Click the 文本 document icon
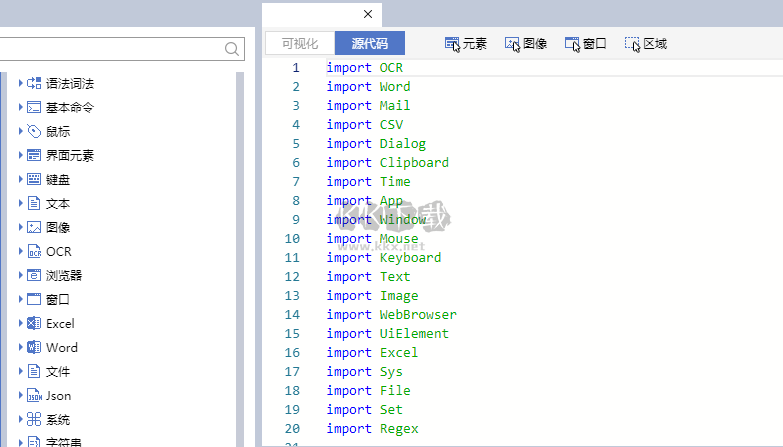The height and width of the screenshot is (447, 783). [x=34, y=203]
